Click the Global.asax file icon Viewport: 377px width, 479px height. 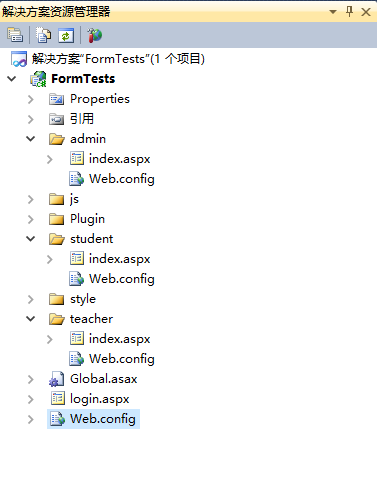click(x=56, y=379)
